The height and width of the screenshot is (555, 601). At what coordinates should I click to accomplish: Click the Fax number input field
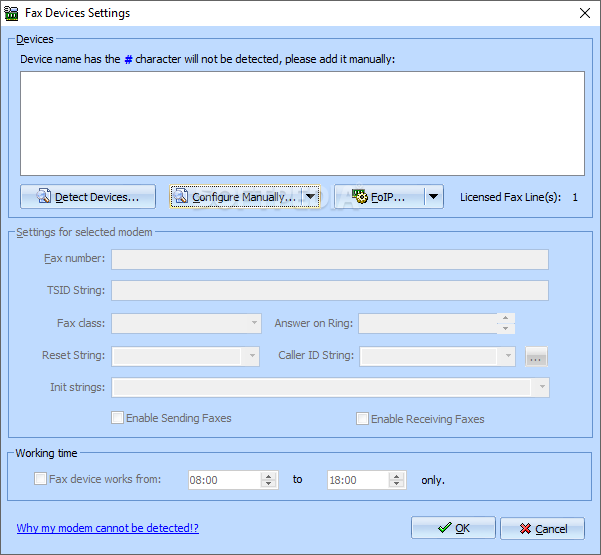pos(330,259)
